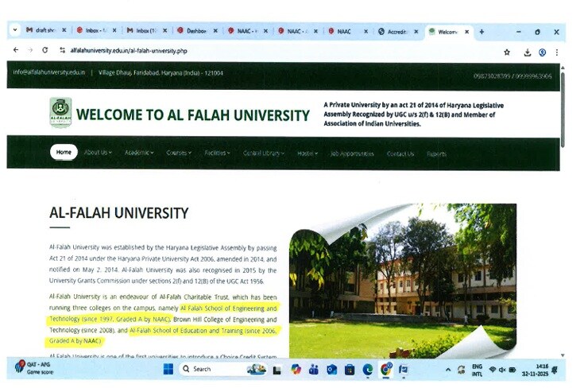
Task: Open Outlook from the taskbar
Action: coord(331,370)
